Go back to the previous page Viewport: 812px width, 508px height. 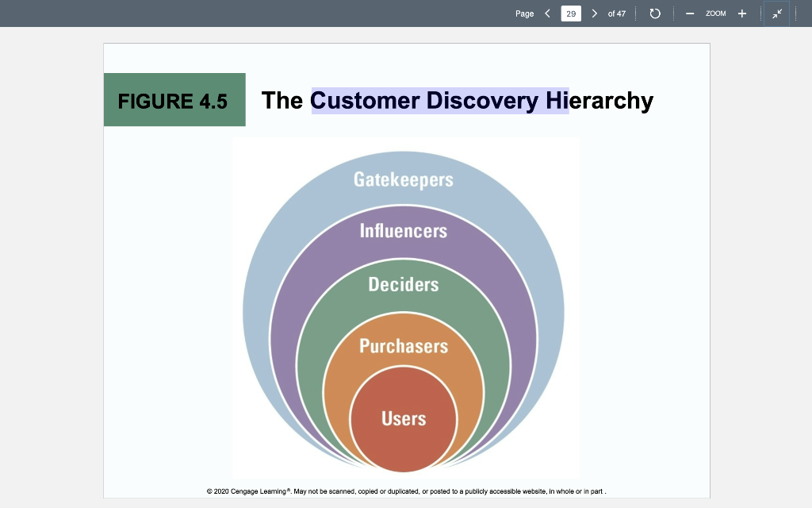pos(546,13)
